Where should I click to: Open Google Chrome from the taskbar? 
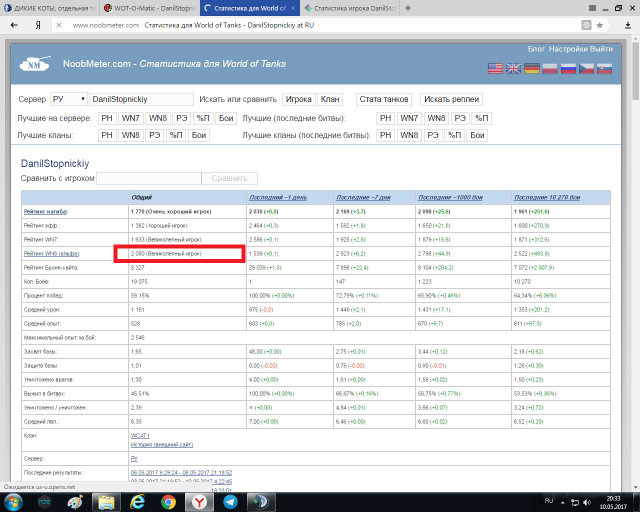(x=168, y=499)
